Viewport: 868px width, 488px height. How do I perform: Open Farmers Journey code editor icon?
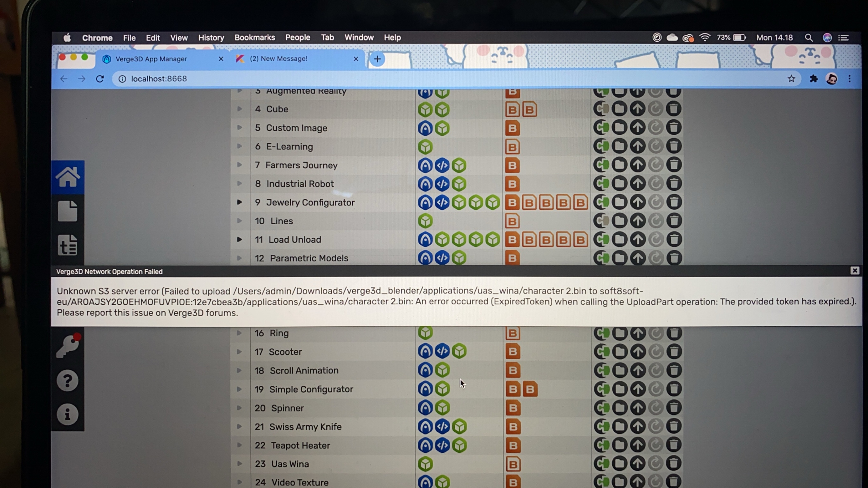pos(442,165)
